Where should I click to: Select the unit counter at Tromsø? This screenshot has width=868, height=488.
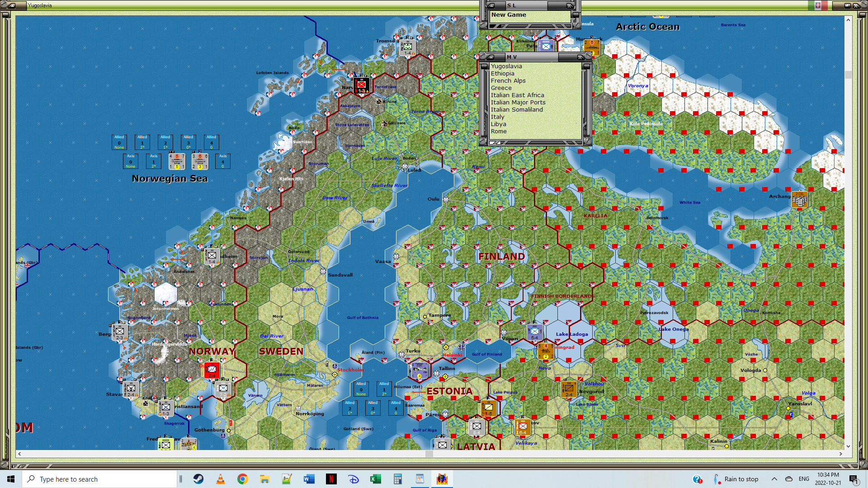click(x=408, y=47)
